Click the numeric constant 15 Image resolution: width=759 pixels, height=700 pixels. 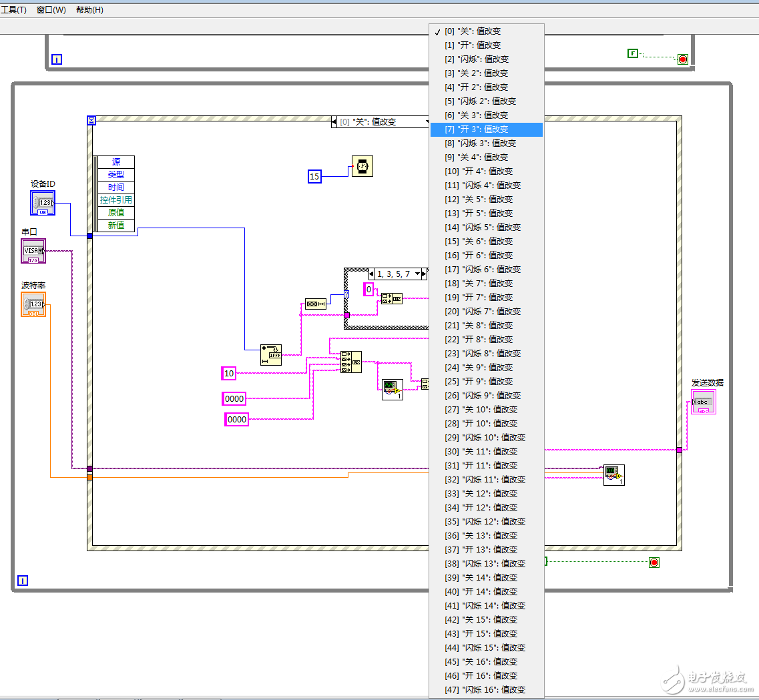coord(314,176)
